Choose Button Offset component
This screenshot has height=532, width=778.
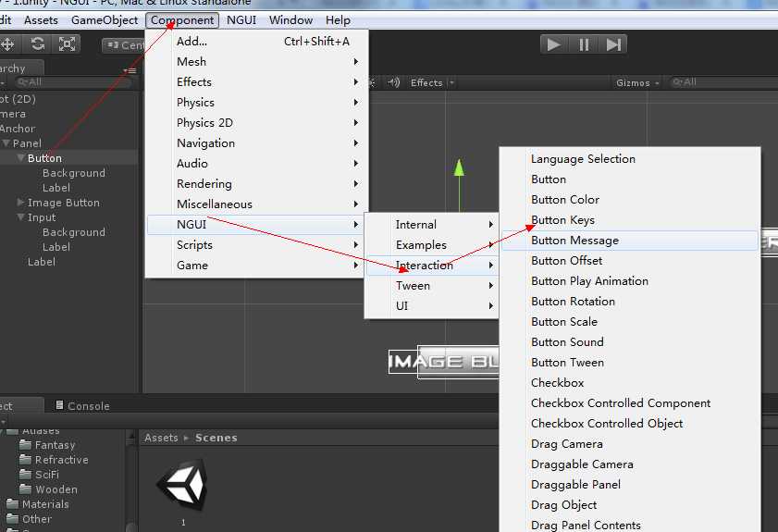(630, 261)
